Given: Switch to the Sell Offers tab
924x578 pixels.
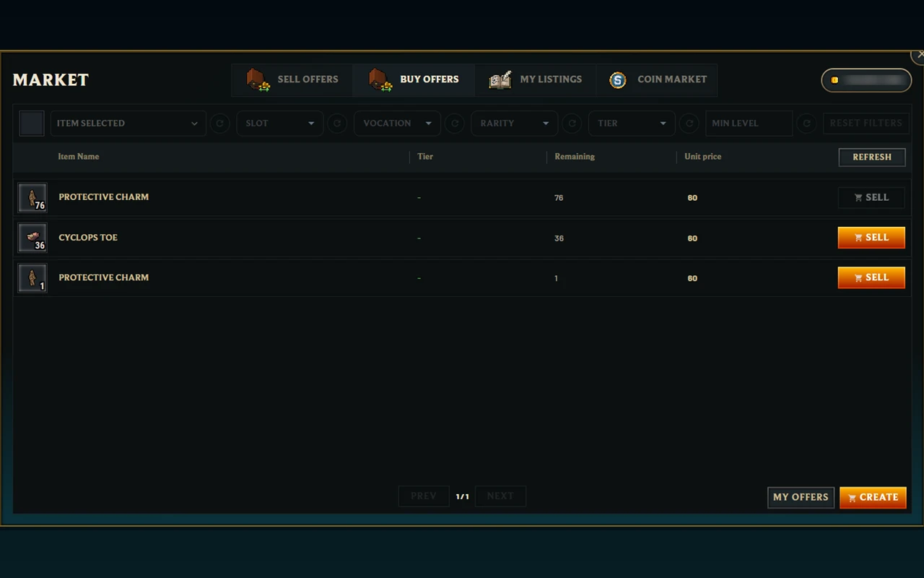Looking at the screenshot, I should coord(292,79).
